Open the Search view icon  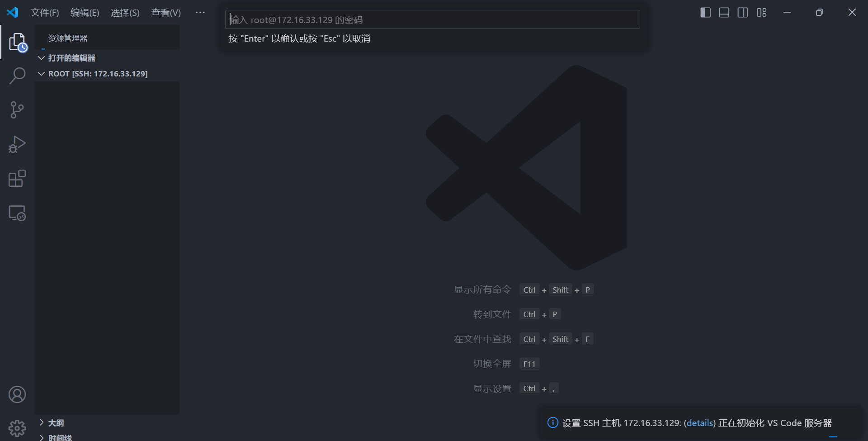click(17, 76)
